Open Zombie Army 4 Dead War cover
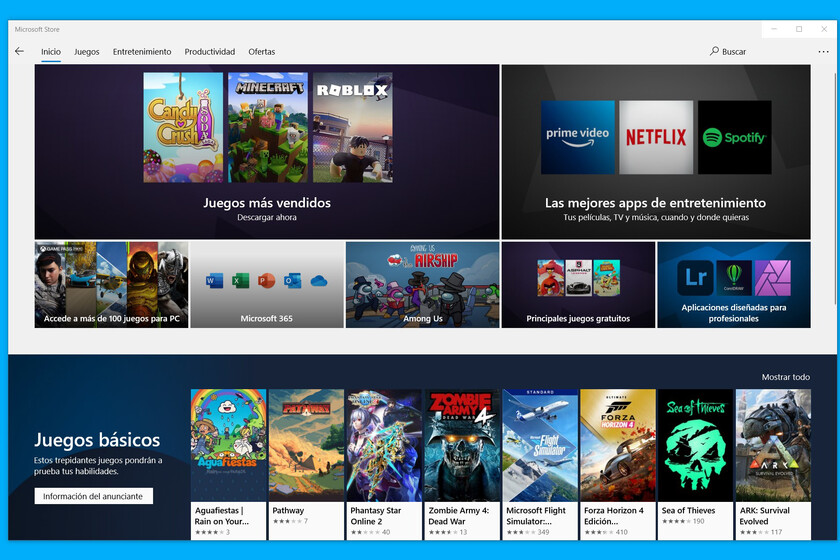 click(462, 445)
